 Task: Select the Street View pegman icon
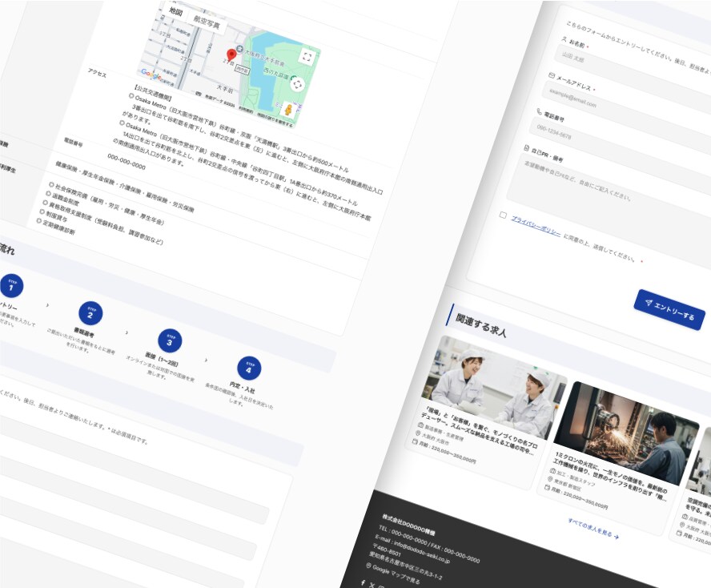tap(287, 110)
